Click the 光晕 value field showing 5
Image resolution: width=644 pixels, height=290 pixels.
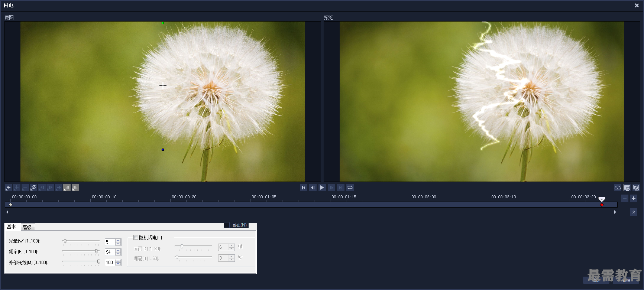click(x=110, y=242)
